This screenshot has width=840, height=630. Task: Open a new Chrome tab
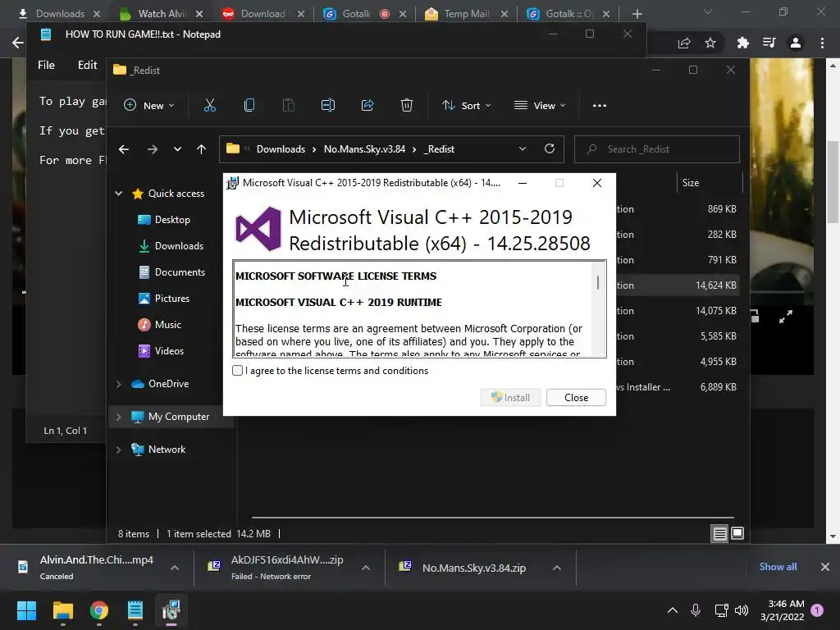[x=637, y=14]
